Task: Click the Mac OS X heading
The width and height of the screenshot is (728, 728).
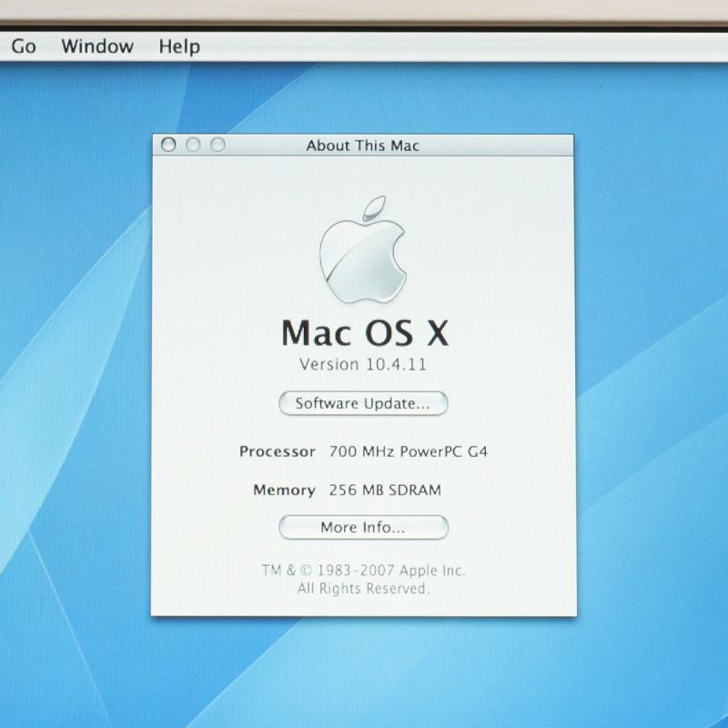Action: point(365,333)
